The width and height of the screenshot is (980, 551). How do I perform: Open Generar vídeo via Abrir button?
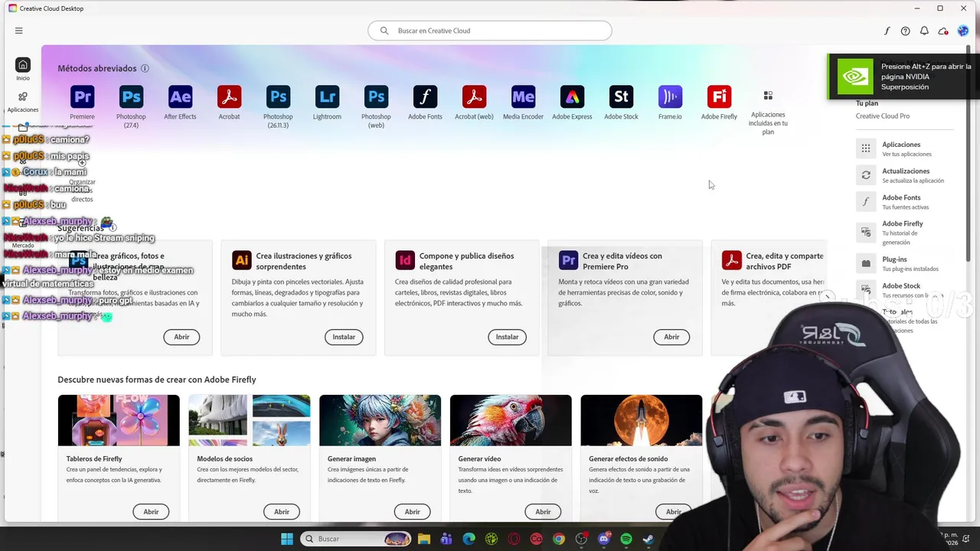pos(543,512)
